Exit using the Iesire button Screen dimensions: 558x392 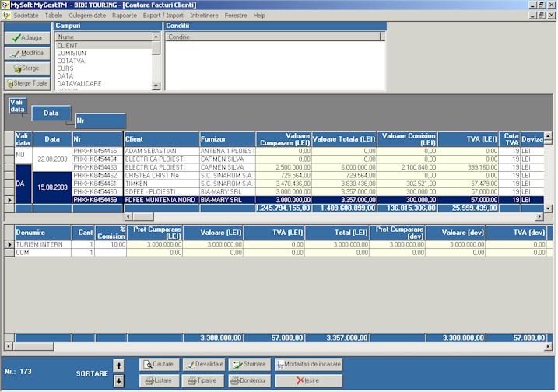(307, 380)
